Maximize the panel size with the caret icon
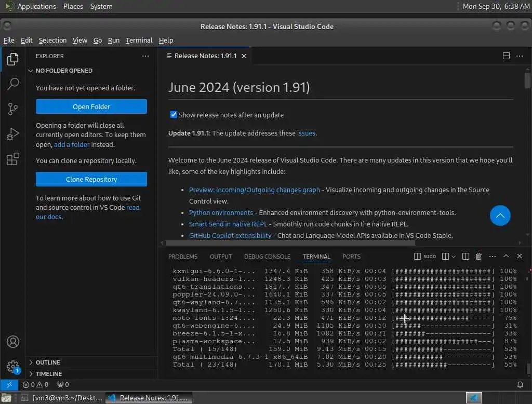Image resolution: width=532 pixels, height=404 pixels. [506, 256]
